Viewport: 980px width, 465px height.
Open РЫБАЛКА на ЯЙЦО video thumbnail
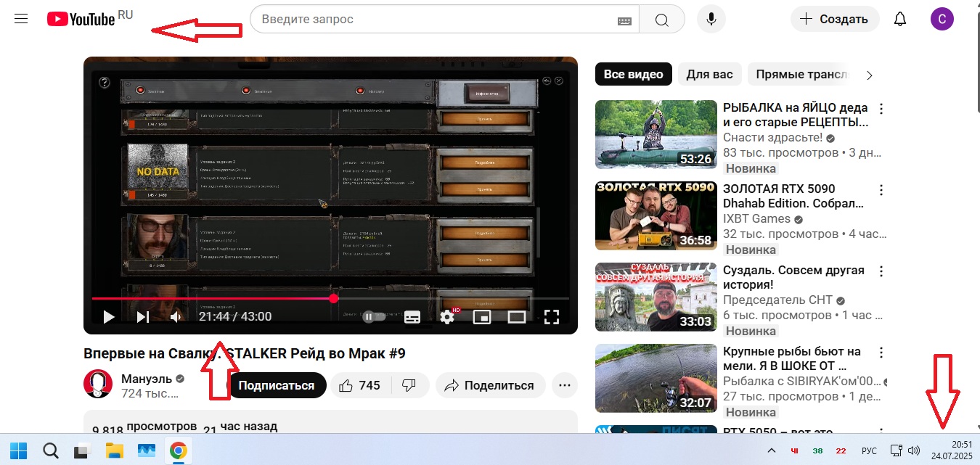pos(656,134)
